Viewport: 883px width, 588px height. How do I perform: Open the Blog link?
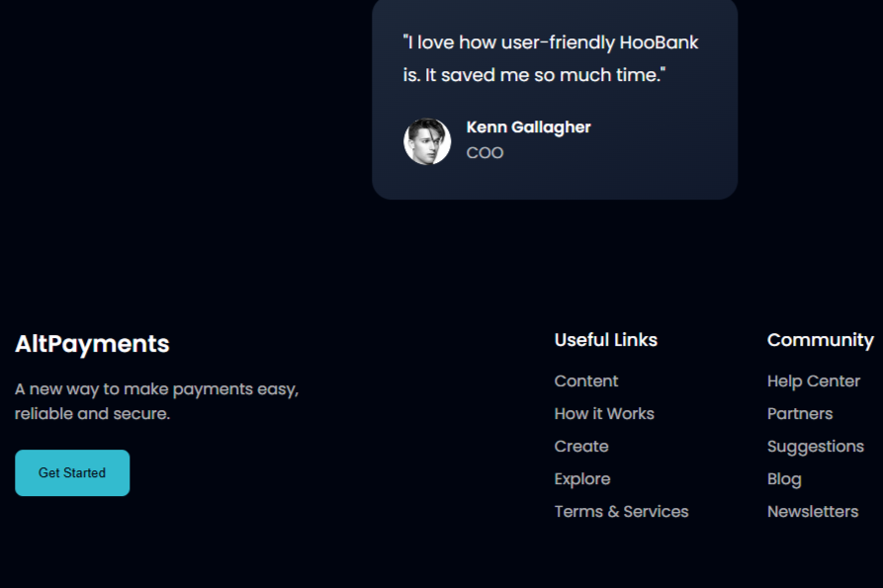point(784,478)
